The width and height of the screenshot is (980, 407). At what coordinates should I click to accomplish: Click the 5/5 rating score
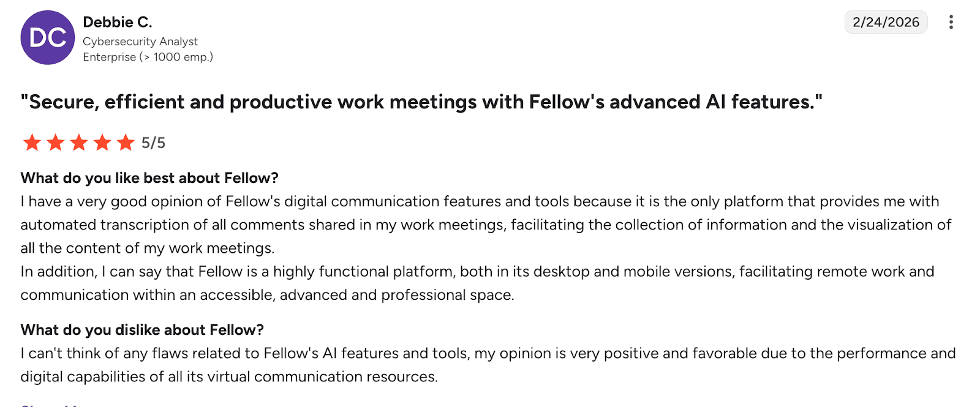(154, 143)
